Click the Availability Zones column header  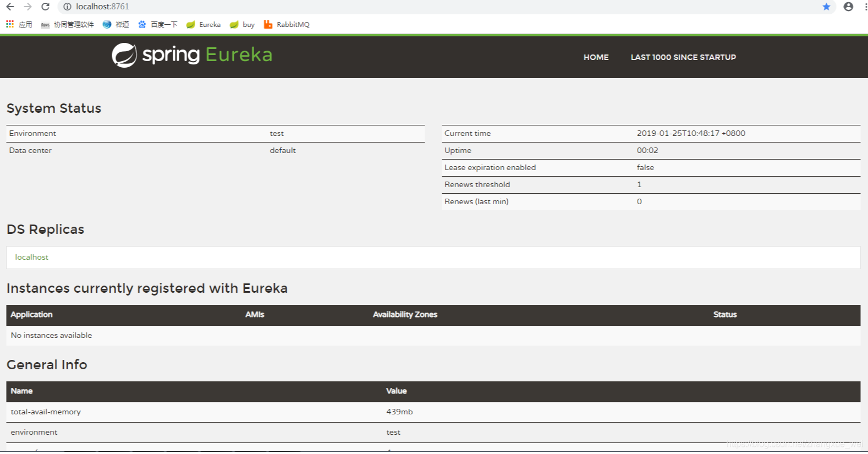[x=405, y=314]
